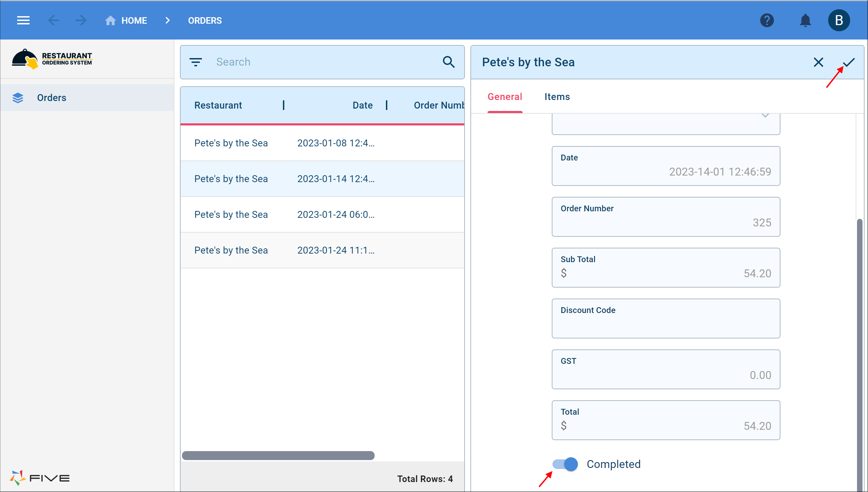The image size is (868, 492).
Task: Open the help question mark icon
Action: coord(767,21)
